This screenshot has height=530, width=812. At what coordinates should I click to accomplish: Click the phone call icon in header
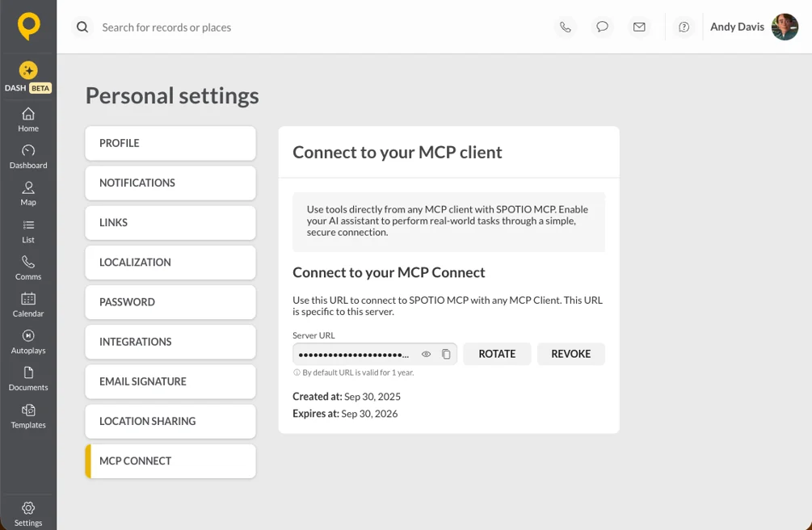coord(566,27)
